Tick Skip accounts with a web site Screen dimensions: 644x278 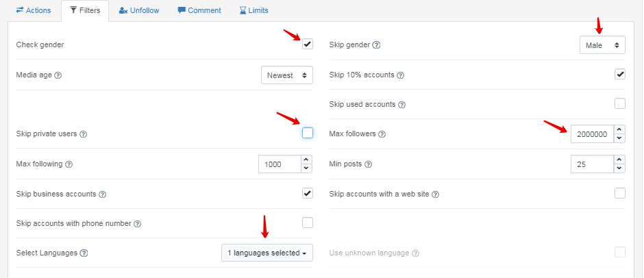[620, 193]
